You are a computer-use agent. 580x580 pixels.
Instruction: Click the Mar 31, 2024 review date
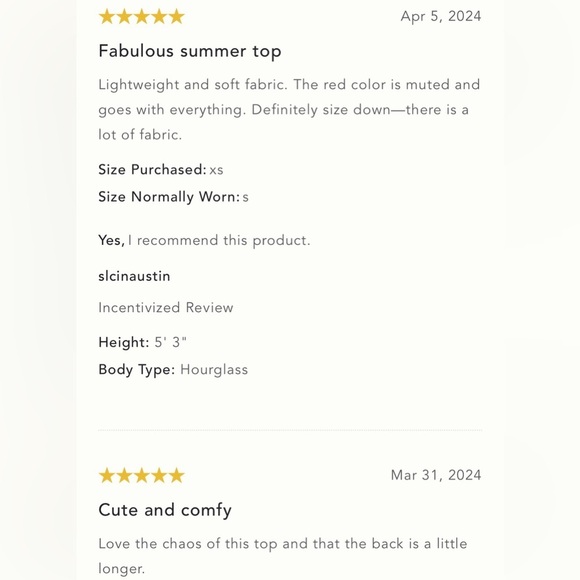tap(436, 475)
